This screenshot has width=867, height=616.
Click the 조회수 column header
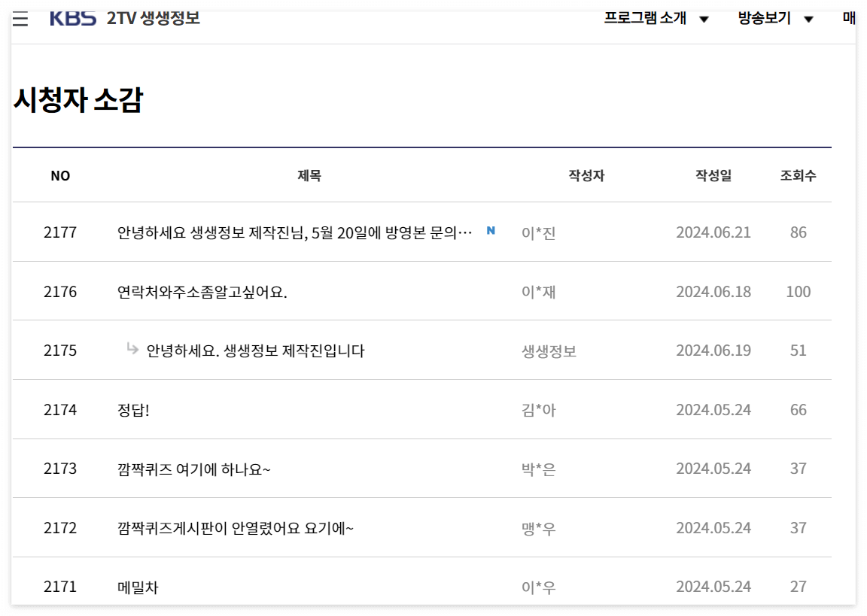coord(796,175)
